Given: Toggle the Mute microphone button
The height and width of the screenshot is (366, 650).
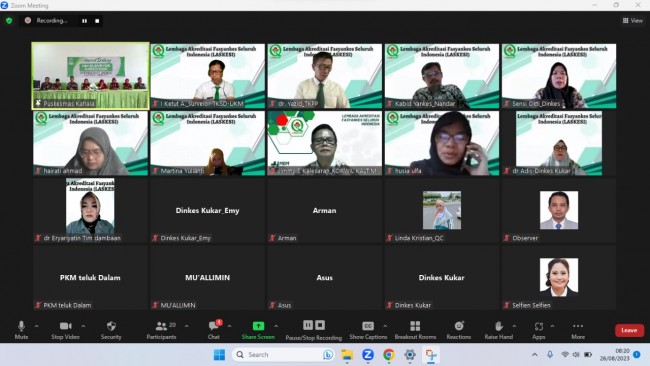Looking at the screenshot, I should coord(22,330).
